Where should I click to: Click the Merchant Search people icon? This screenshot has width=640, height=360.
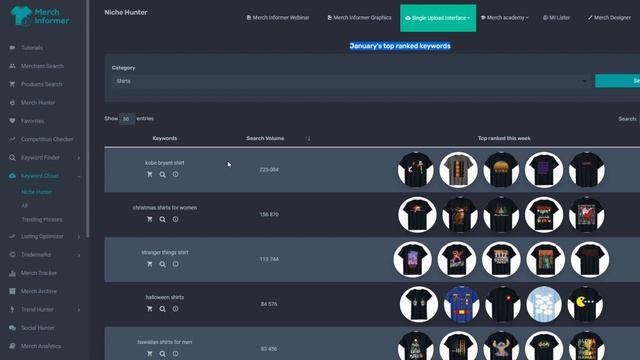(12, 66)
